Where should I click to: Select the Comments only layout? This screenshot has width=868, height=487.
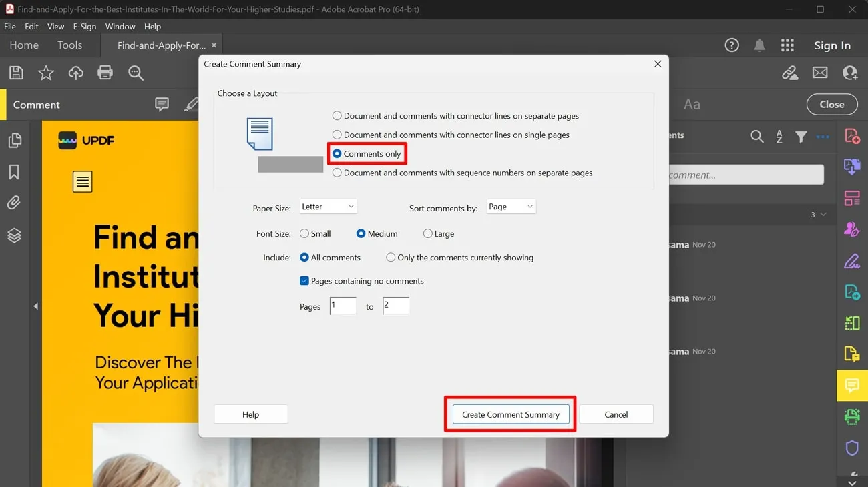(x=337, y=153)
